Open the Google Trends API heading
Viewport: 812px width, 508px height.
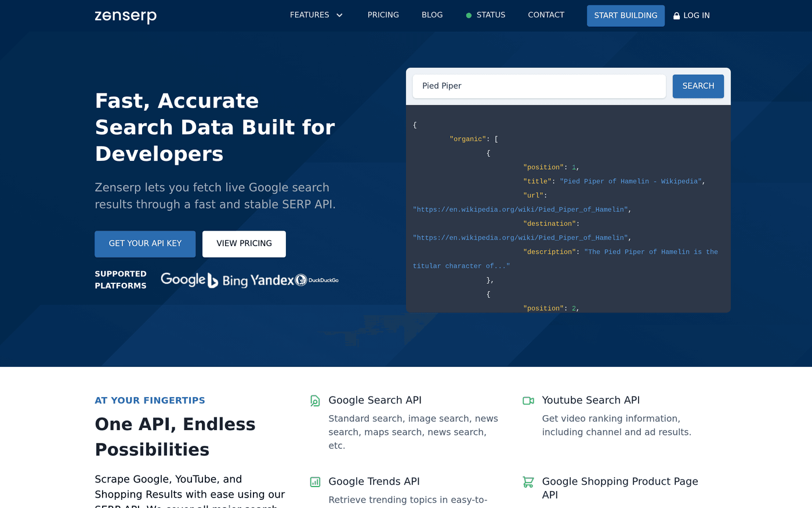374,481
